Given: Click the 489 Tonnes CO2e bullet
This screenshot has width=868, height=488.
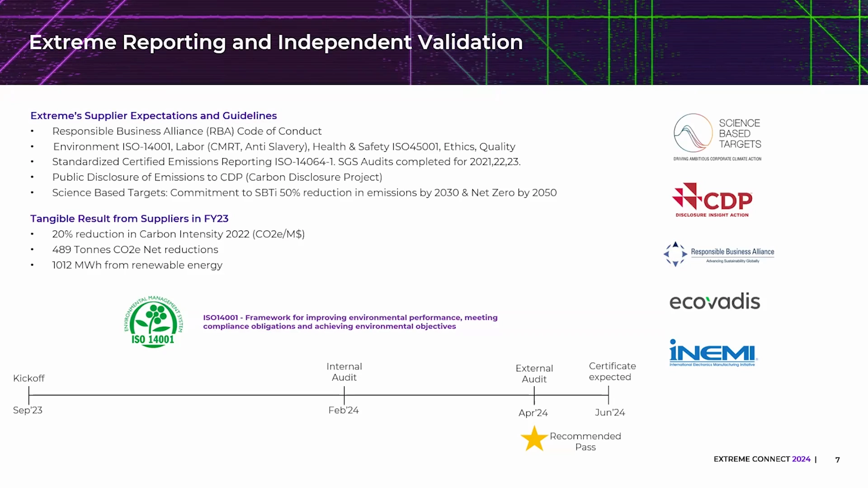Looking at the screenshot, I should click(x=135, y=249).
